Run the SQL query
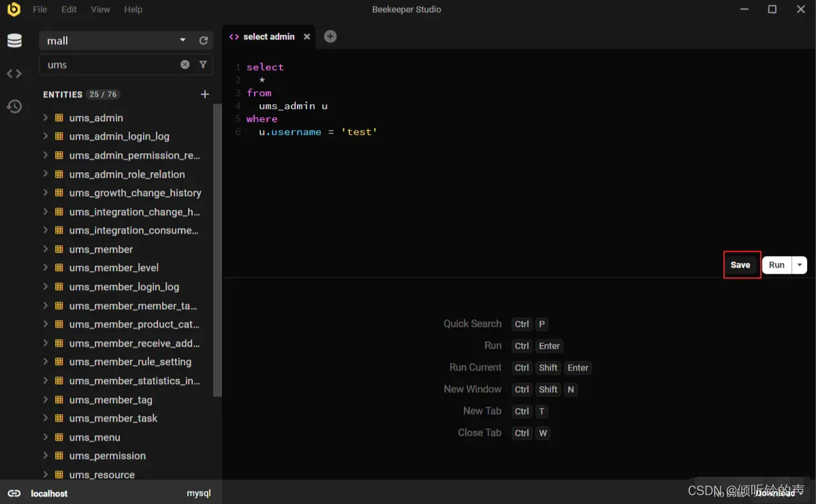The height and width of the screenshot is (504, 816). click(776, 265)
